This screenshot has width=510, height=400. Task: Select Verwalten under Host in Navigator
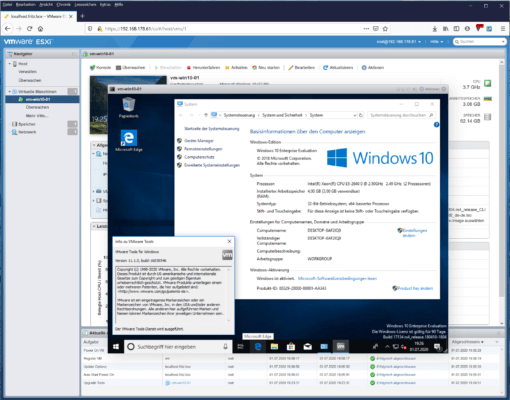point(28,72)
